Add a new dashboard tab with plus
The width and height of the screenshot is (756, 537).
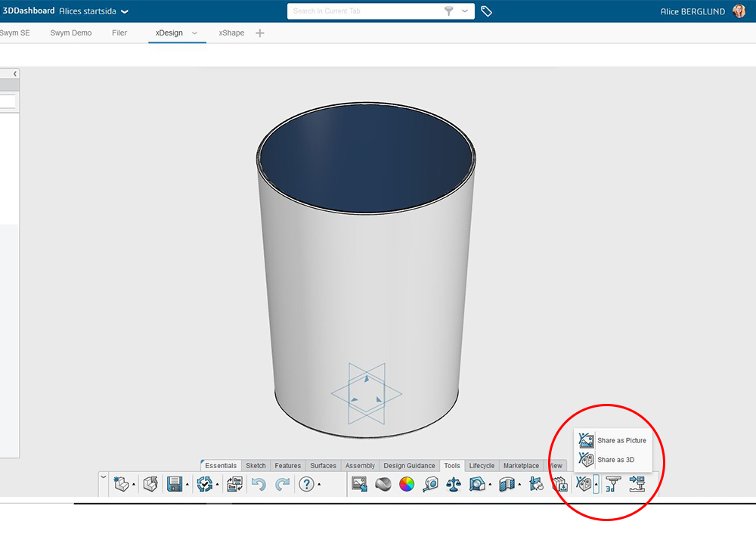coord(260,33)
